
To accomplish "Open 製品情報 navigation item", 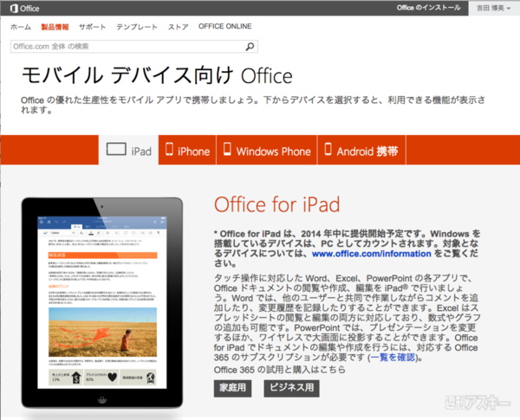I will [55, 27].
